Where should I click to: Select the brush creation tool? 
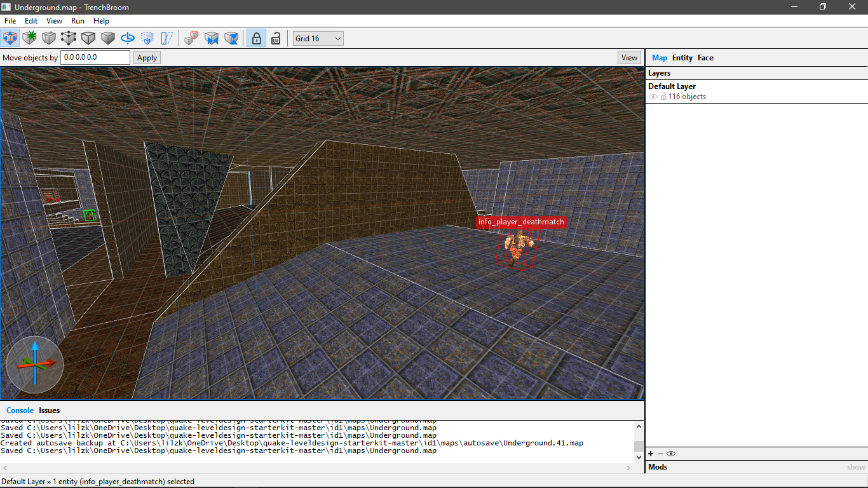pyautogui.click(x=29, y=38)
